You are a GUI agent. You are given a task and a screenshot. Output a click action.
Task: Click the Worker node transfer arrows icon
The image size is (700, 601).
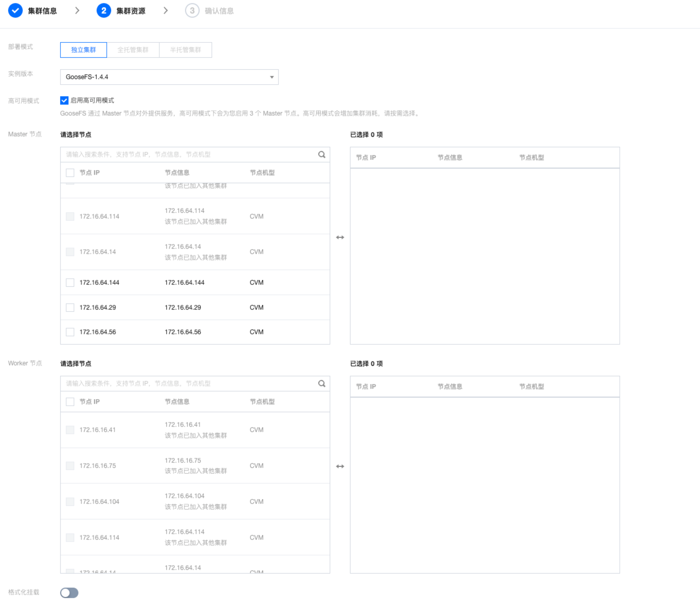(340, 466)
